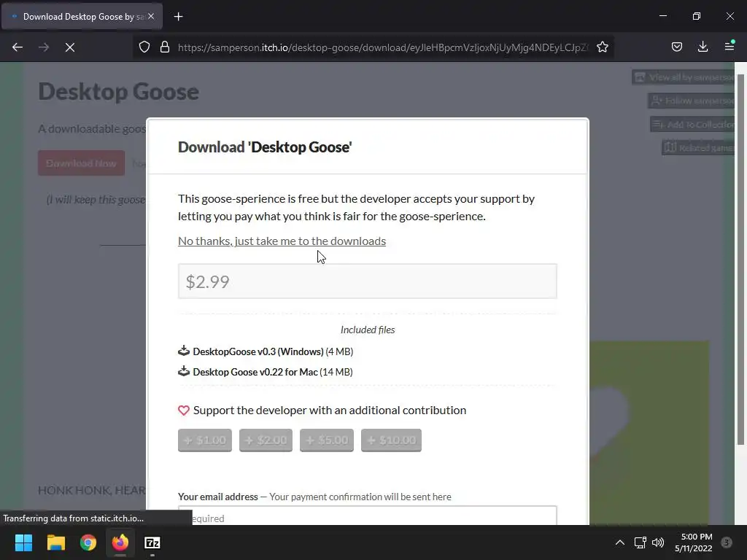Open Firefox downloads panel

click(x=703, y=47)
